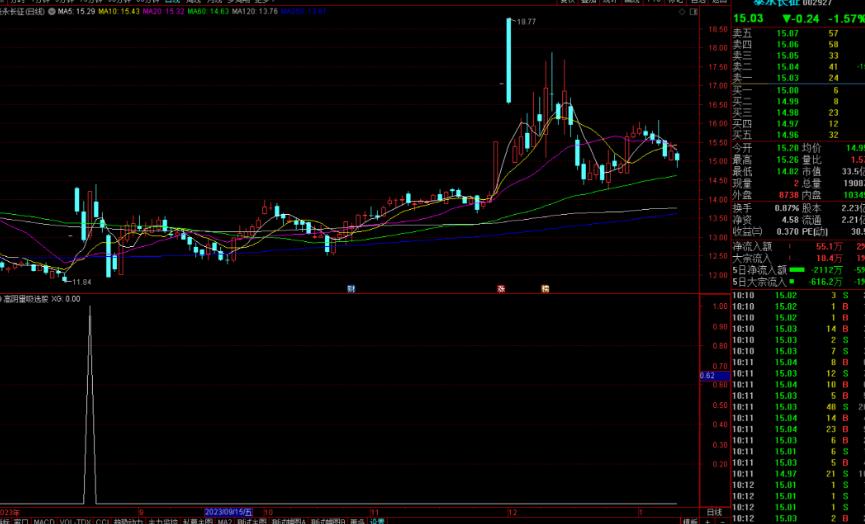Click the round icon before MA5 label
Screen dimensions: 865x524
52,11
